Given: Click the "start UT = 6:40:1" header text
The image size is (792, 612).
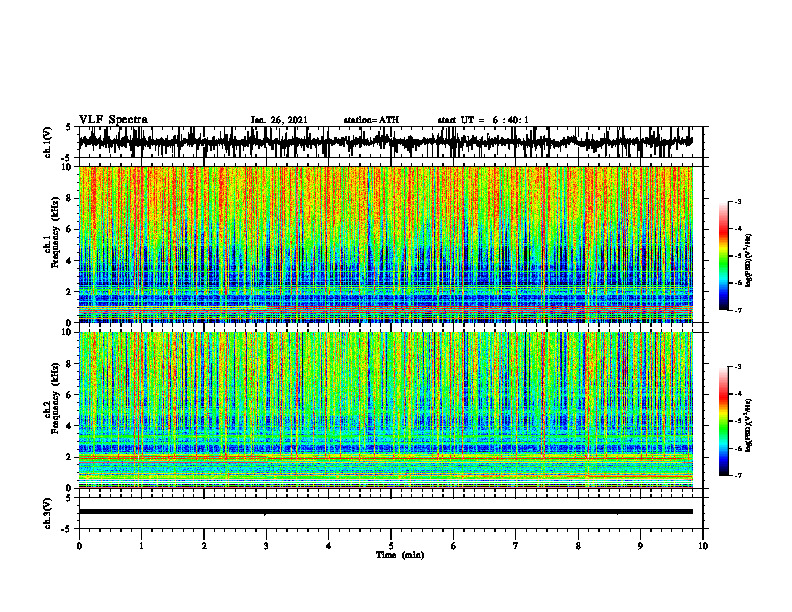Looking at the screenshot, I should [483, 120].
